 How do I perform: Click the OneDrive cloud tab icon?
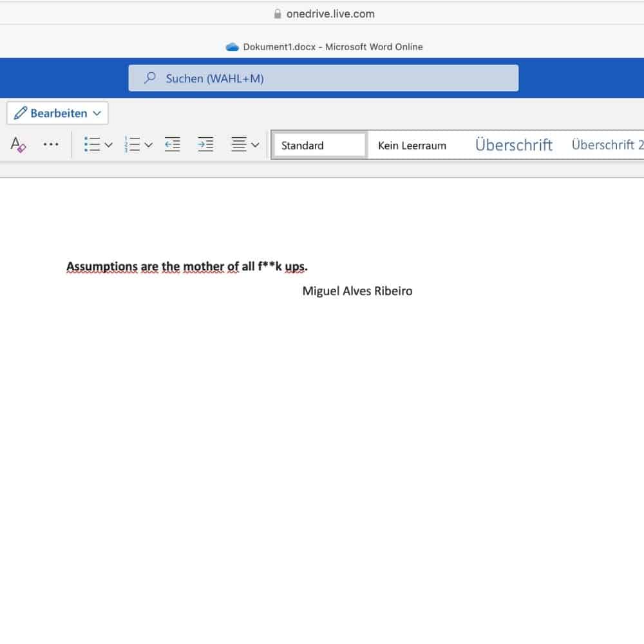tap(232, 47)
